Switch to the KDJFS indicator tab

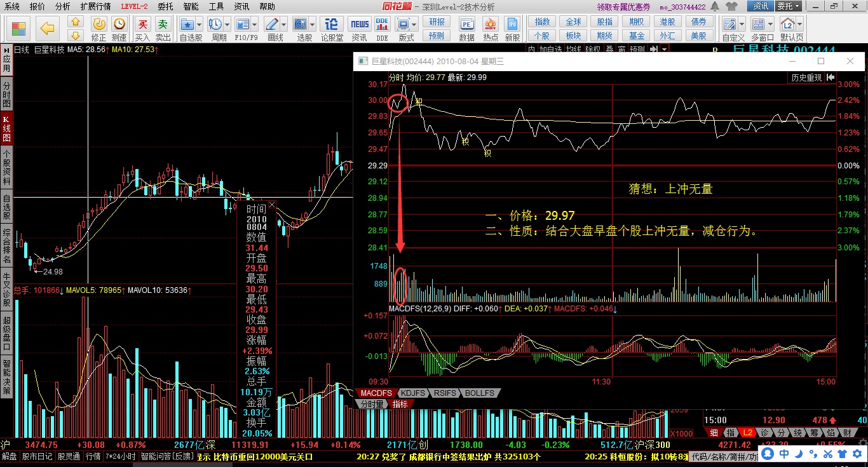pos(412,393)
